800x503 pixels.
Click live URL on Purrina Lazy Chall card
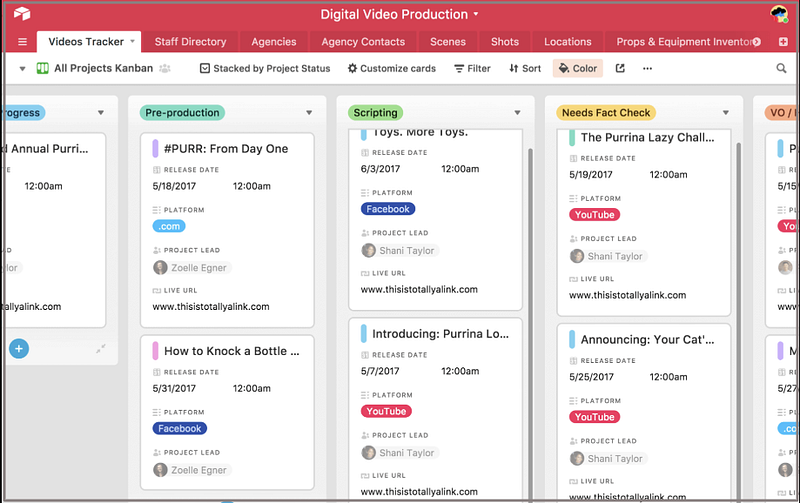628,295
